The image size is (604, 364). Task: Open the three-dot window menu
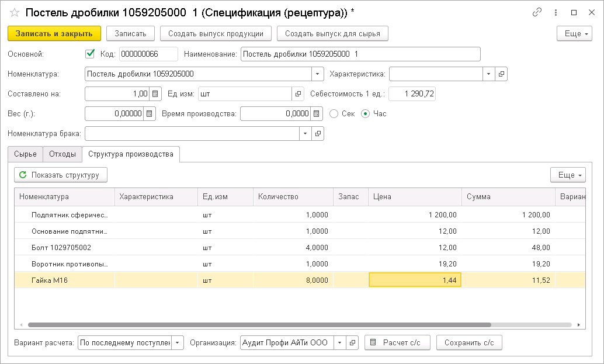(x=556, y=12)
